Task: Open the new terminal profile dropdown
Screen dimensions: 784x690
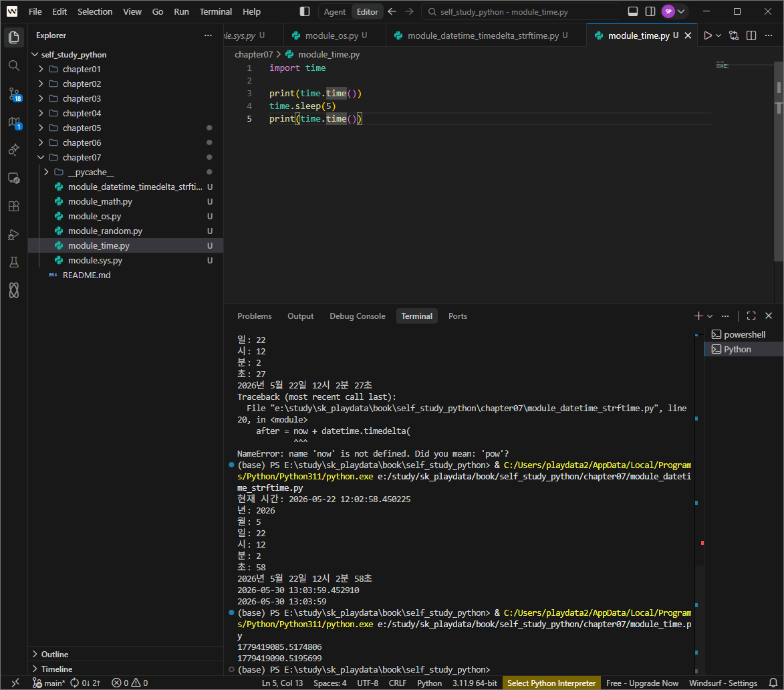Action: point(710,316)
